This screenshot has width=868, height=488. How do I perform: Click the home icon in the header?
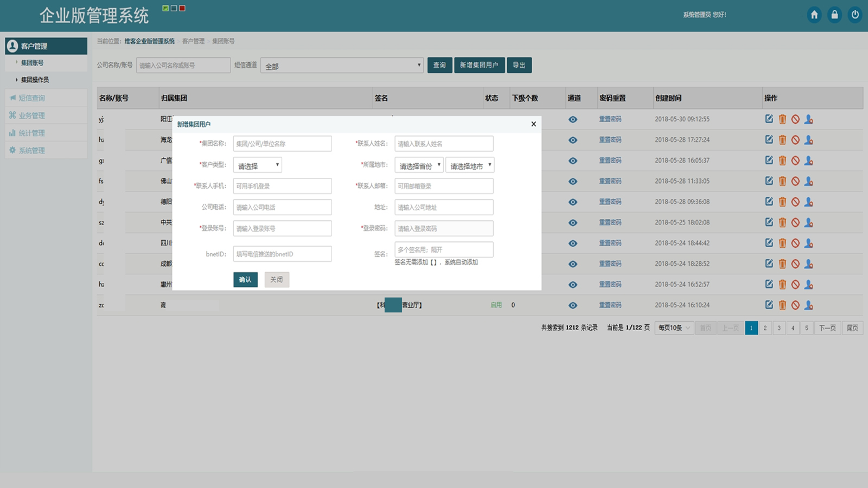pyautogui.click(x=814, y=15)
